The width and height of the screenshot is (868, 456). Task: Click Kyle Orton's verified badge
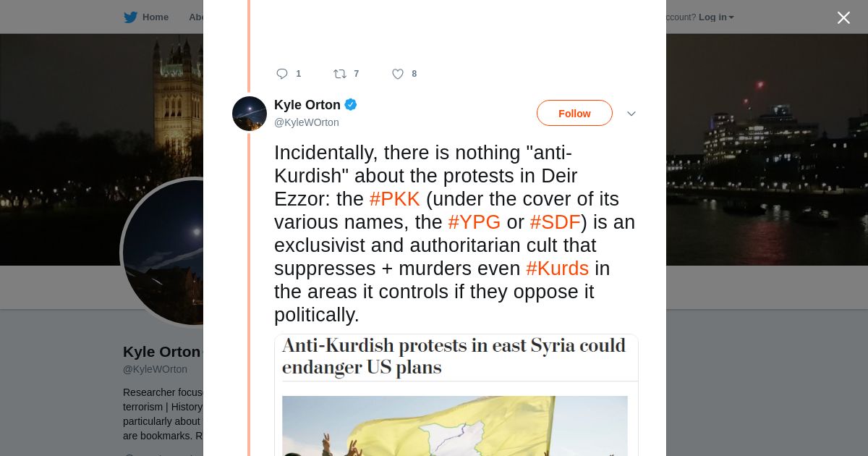tap(351, 105)
